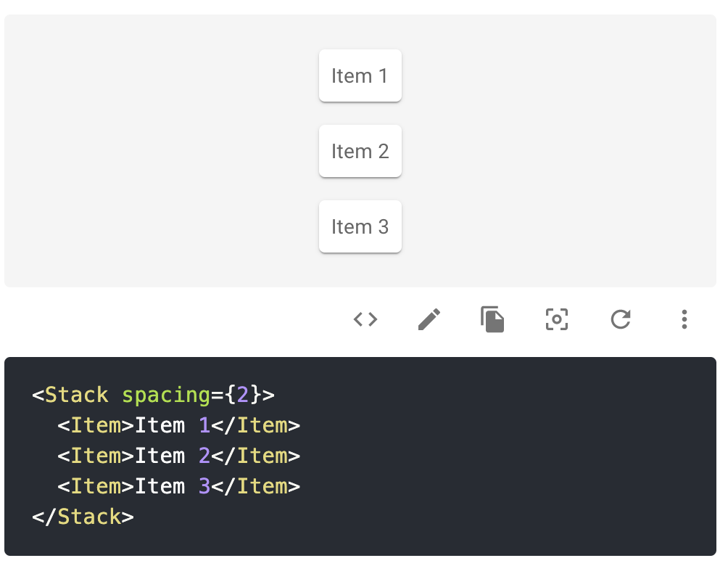Click the closing </Stack> tag
728x566 pixels.
(83, 517)
